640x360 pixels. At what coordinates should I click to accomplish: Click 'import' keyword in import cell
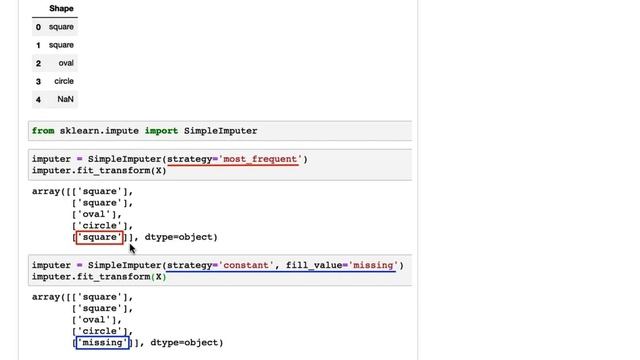[161, 131]
